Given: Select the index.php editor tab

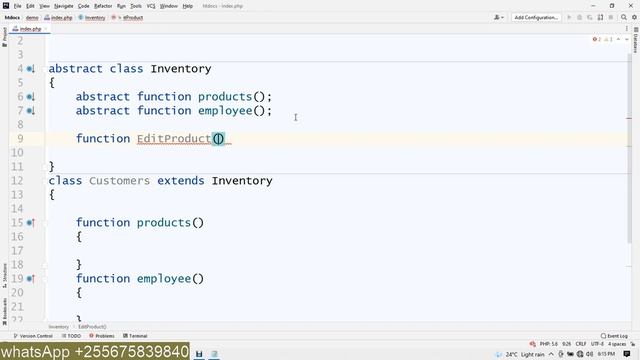Looking at the screenshot, I should 30,29.
